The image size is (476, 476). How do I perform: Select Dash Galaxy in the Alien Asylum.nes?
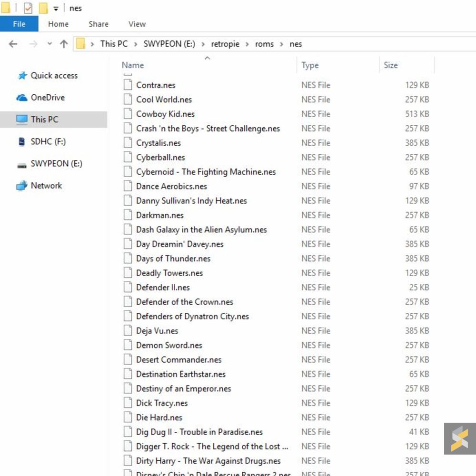point(201,229)
